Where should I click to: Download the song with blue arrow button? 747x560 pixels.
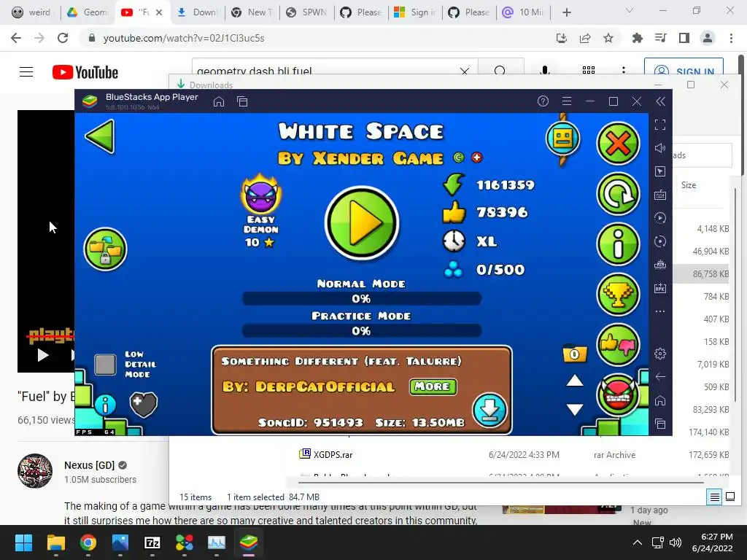tap(489, 410)
